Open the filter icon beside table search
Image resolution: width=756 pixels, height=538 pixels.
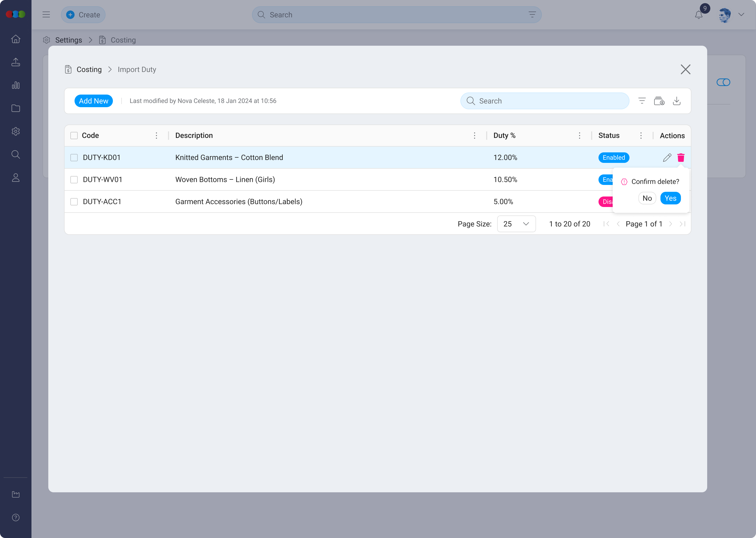tap(642, 101)
